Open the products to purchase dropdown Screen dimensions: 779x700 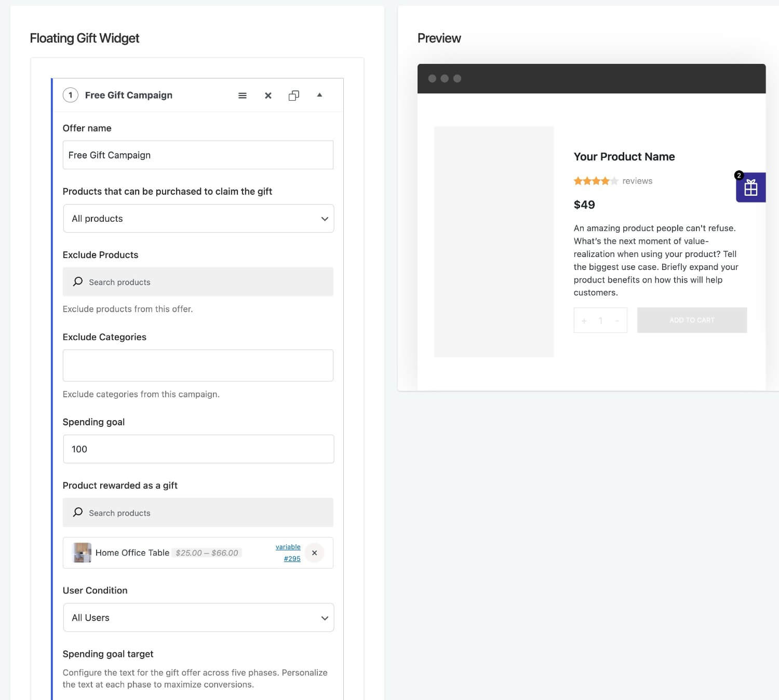198,219
